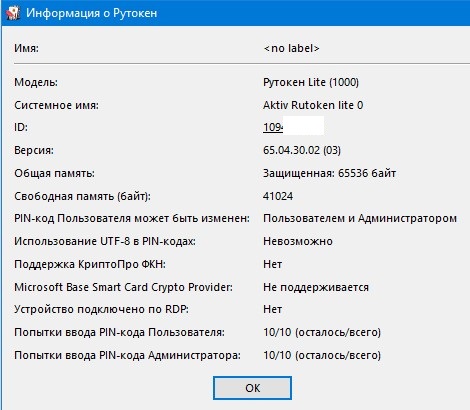The height and width of the screenshot is (410, 470).
Task: Click the 'Модель:' label
Action: [x=36, y=82]
